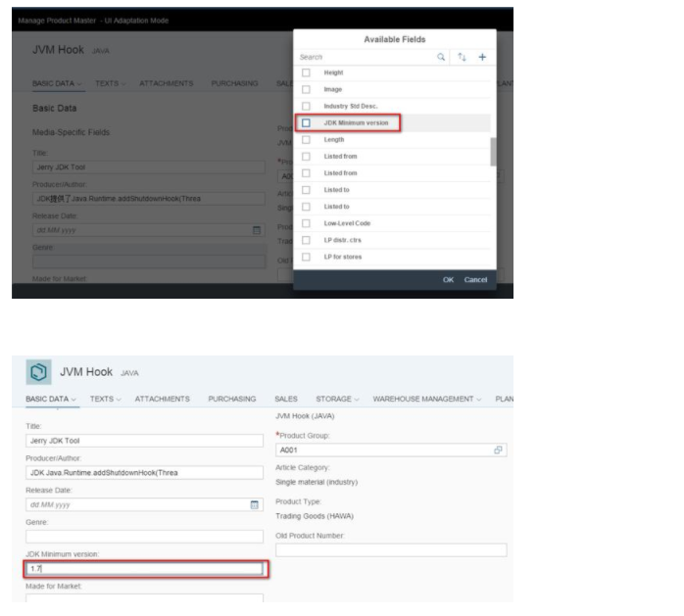Expand WAREHOUSE MANAGEMENT tab chevron
The image size is (684, 616).
pos(478,400)
